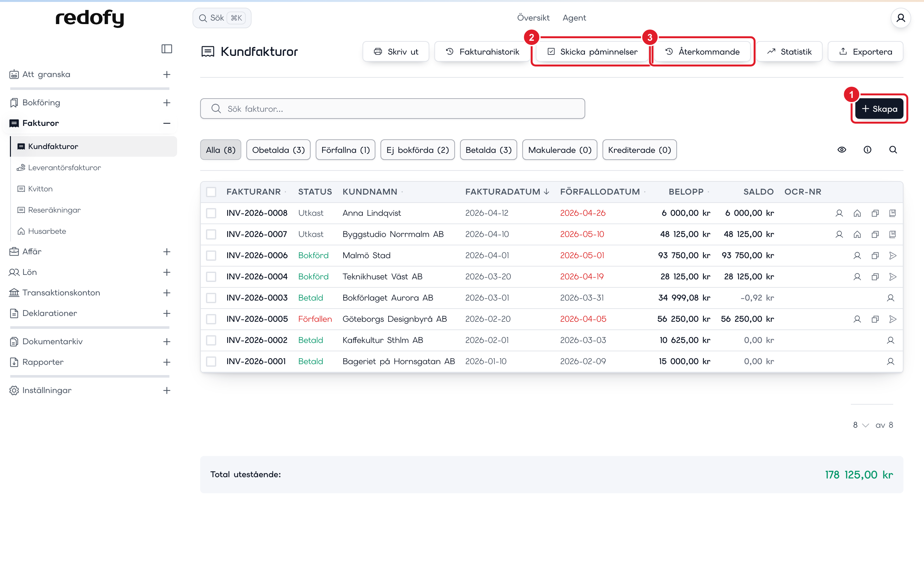Open the rows-per-page dropdown showing 8
Screen dimensions: 924x578
pyautogui.click(x=860, y=425)
